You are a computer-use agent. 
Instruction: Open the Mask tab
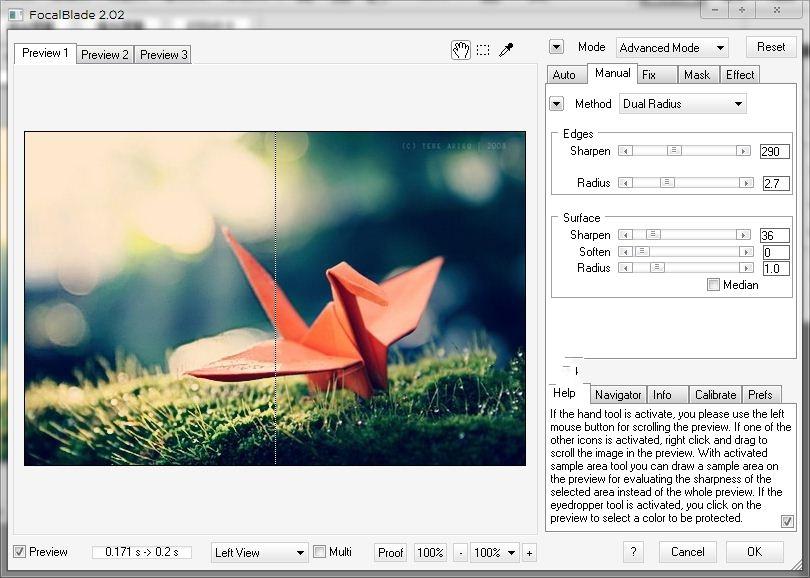pyautogui.click(x=697, y=75)
